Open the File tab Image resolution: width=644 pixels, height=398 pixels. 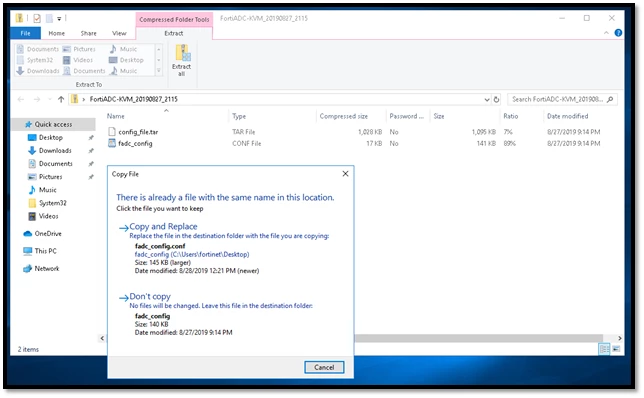point(25,33)
